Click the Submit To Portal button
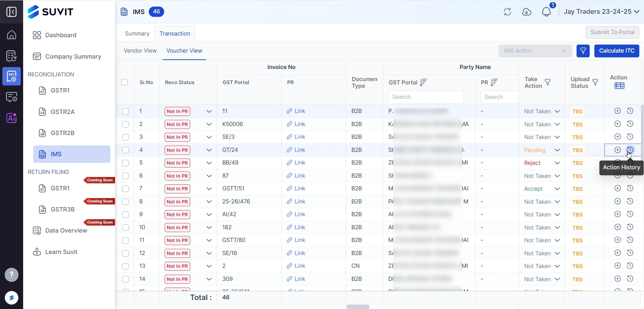Screen dimensions: 644x309 (612, 33)
